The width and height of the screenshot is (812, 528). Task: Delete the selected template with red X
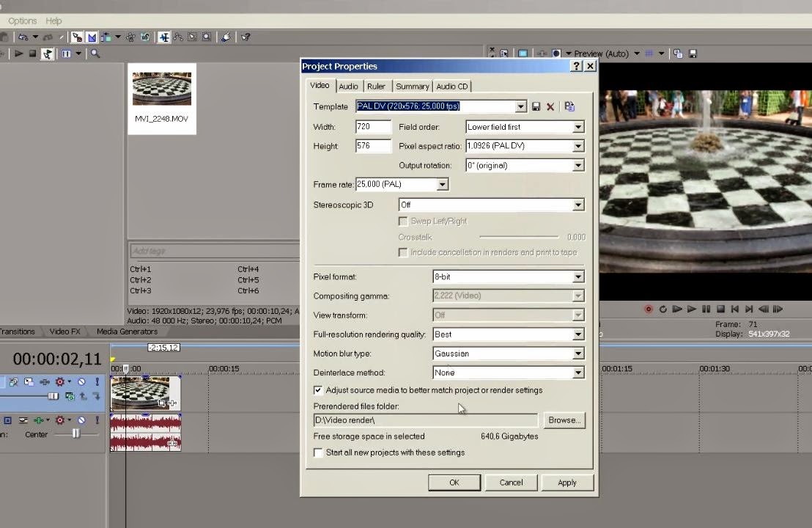point(550,107)
